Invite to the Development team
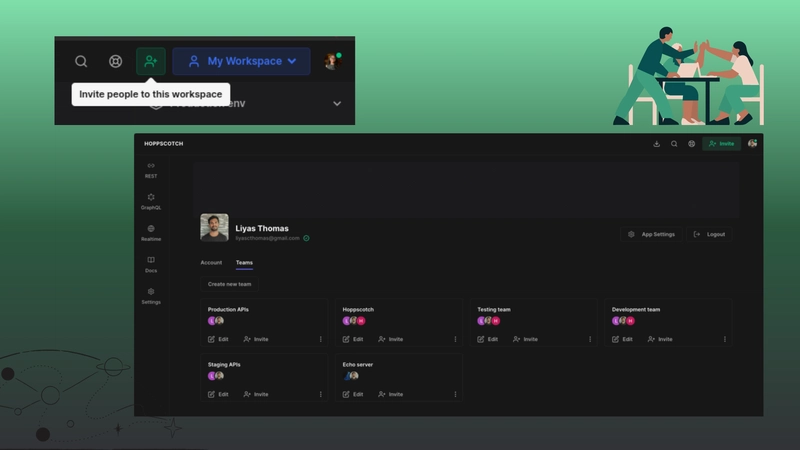 (x=660, y=339)
